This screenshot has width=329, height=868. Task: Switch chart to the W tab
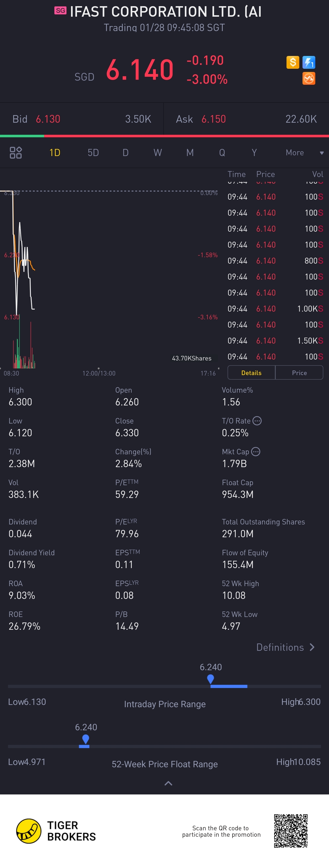(x=157, y=153)
